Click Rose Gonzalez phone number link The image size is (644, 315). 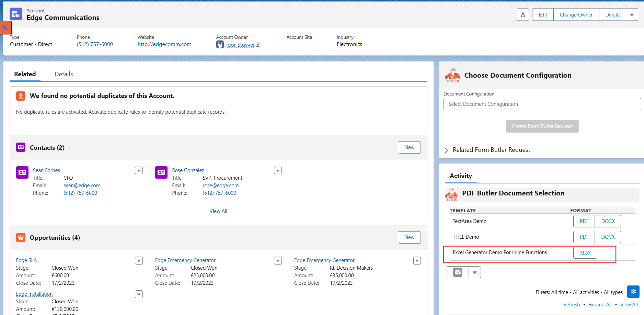click(219, 193)
